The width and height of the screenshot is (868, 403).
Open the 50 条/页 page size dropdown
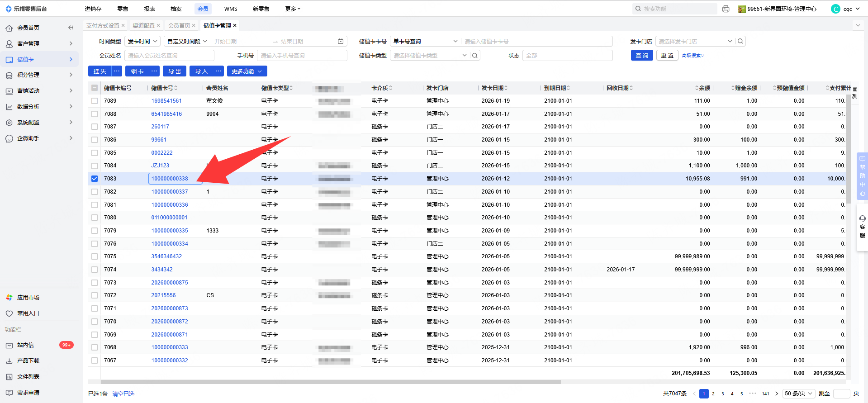pyautogui.click(x=799, y=394)
